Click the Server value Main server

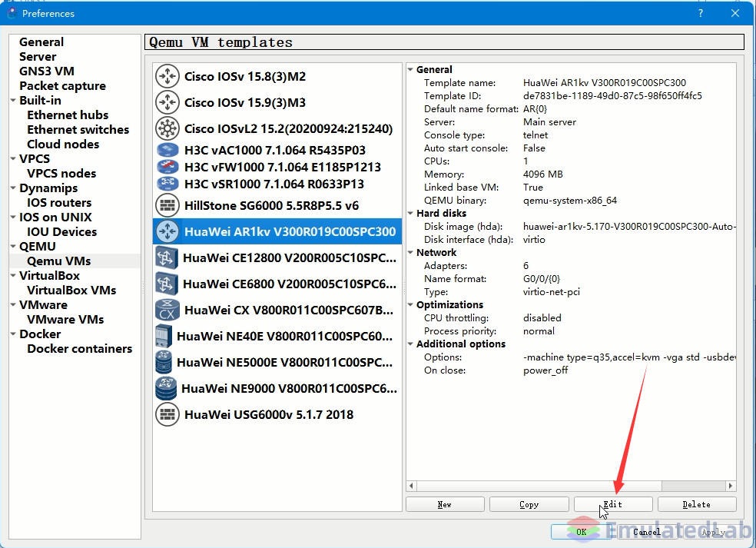[x=549, y=122]
